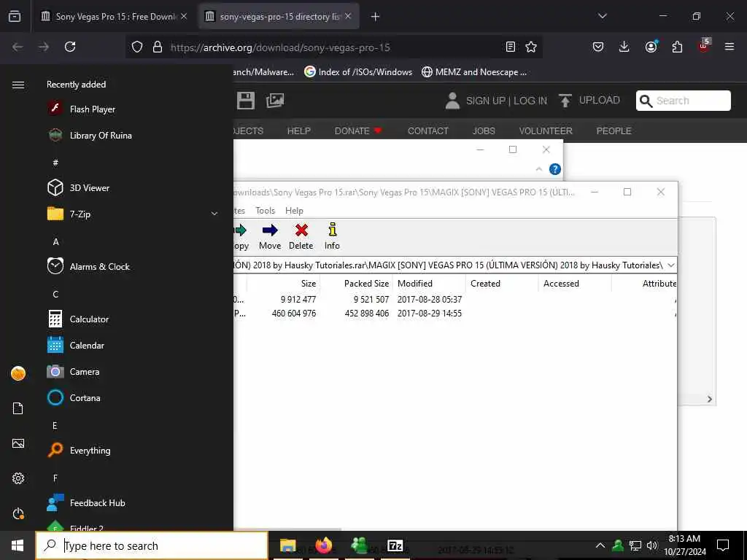Expand Start menu hamburger navigation

[x=18, y=85]
